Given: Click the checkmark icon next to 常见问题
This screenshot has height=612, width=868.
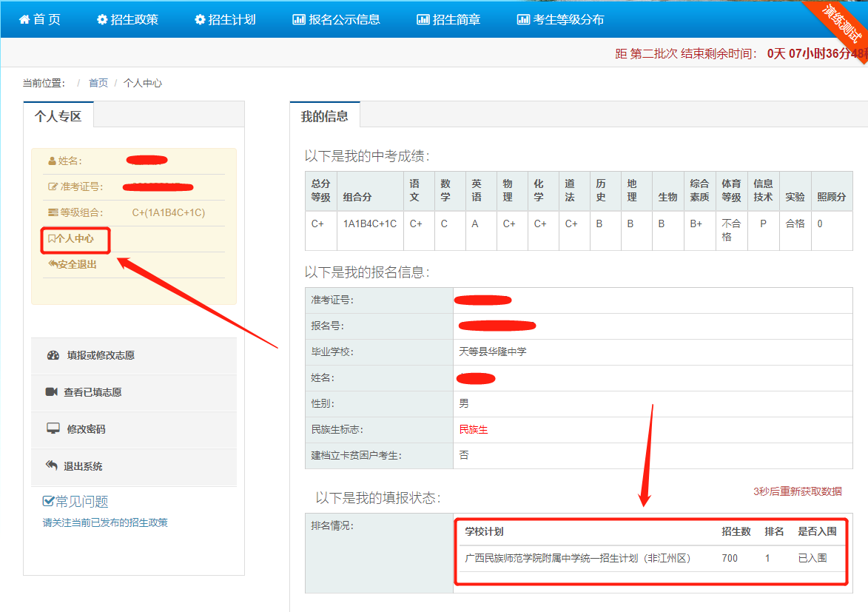Looking at the screenshot, I should pyautogui.click(x=49, y=502).
